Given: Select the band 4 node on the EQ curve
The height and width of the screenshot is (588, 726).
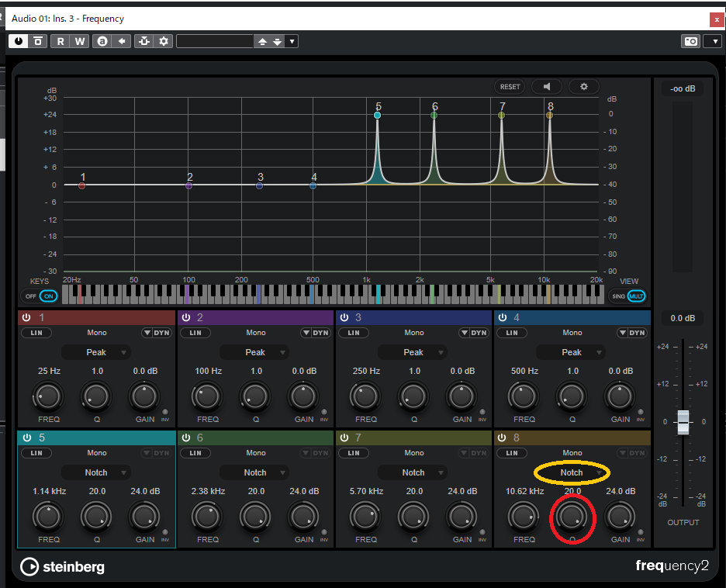Looking at the screenshot, I should point(313,185).
